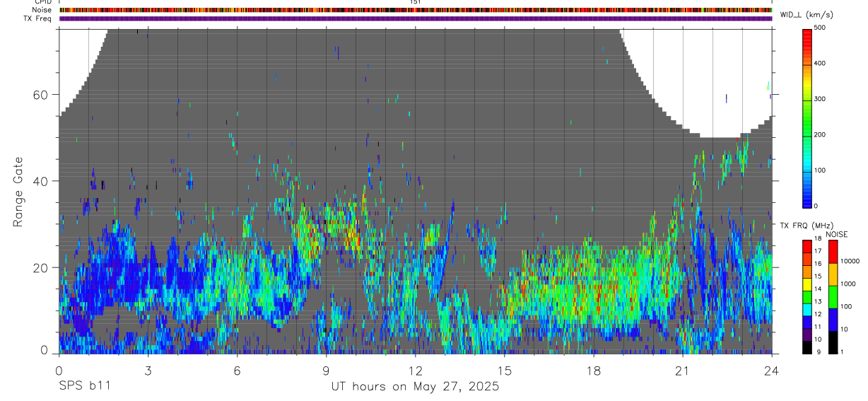
Task: Click the 17 label on the TX FRQ legend
Action: (x=819, y=251)
